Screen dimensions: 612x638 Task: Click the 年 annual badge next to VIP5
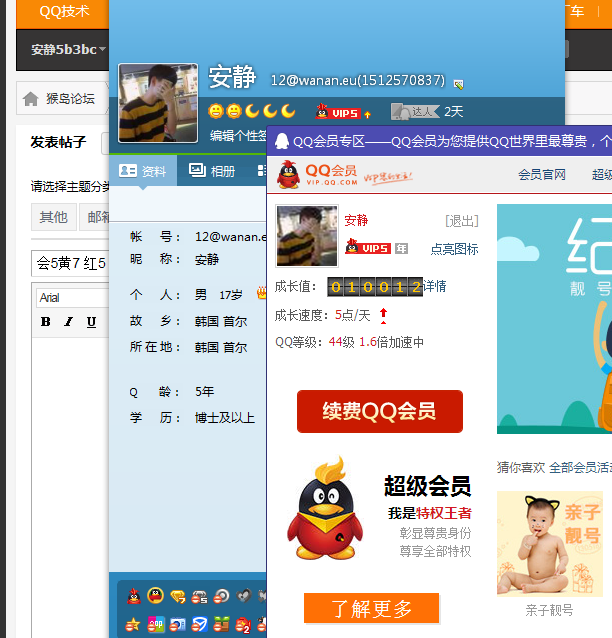(x=402, y=248)
